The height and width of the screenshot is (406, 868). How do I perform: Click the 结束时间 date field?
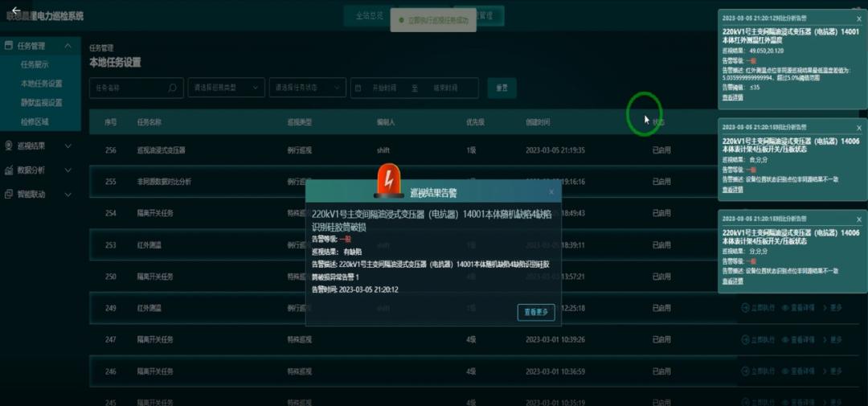tap(445, 88)
